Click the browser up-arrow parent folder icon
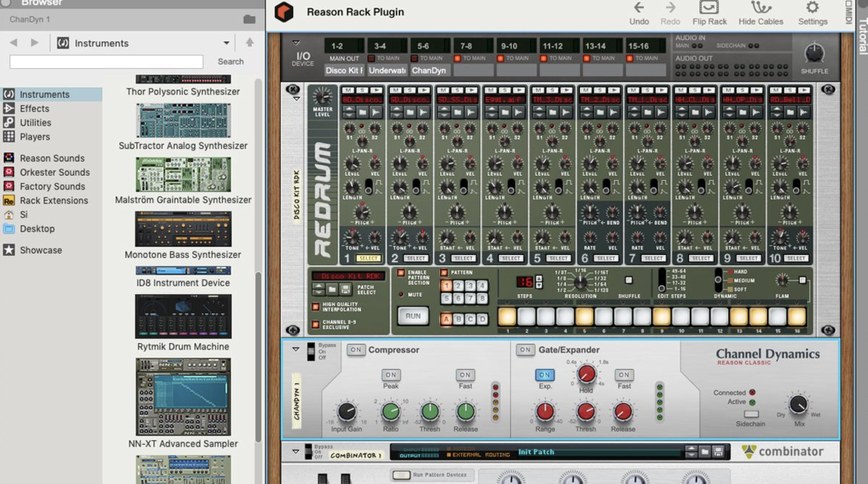Image resolution: width=868 pixels, height=484 pixels. [x=249, y=43]
